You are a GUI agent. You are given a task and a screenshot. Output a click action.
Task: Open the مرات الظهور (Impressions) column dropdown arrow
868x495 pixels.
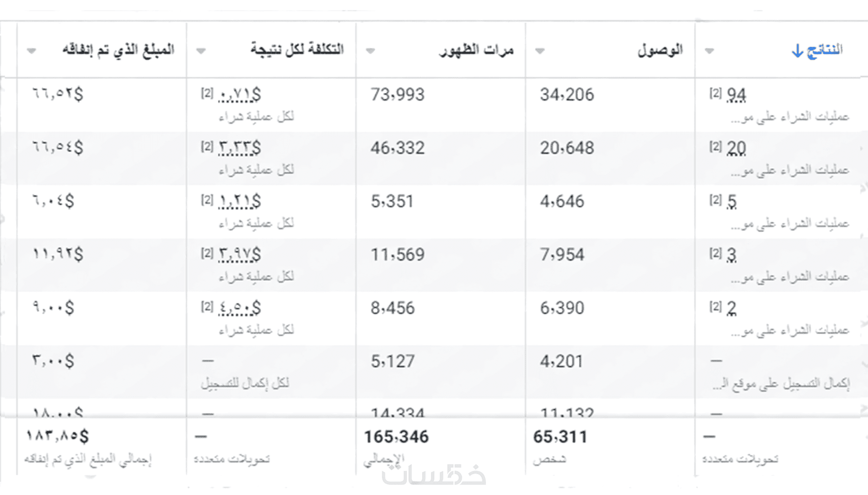click(x=371, y=51)
